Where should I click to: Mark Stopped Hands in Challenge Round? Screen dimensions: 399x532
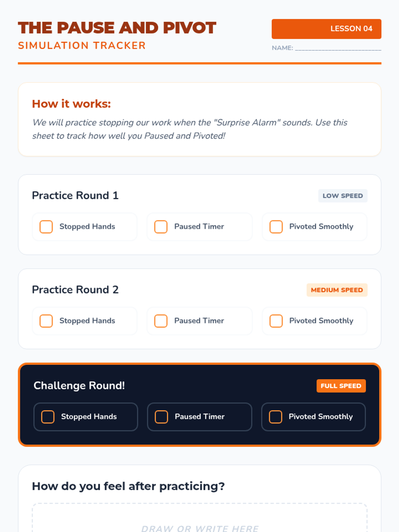(48, 417)
